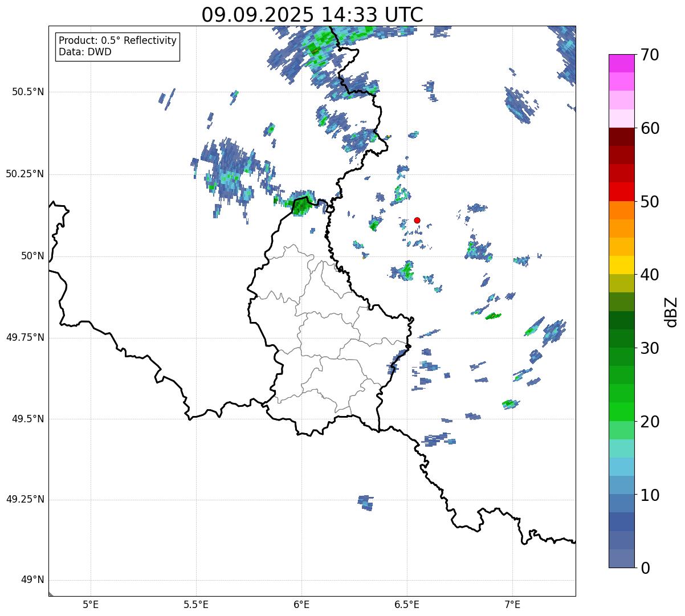Click the bright green colorbar band above 20
The height and width of the screenshot is (616, 685).
[622, 411]
